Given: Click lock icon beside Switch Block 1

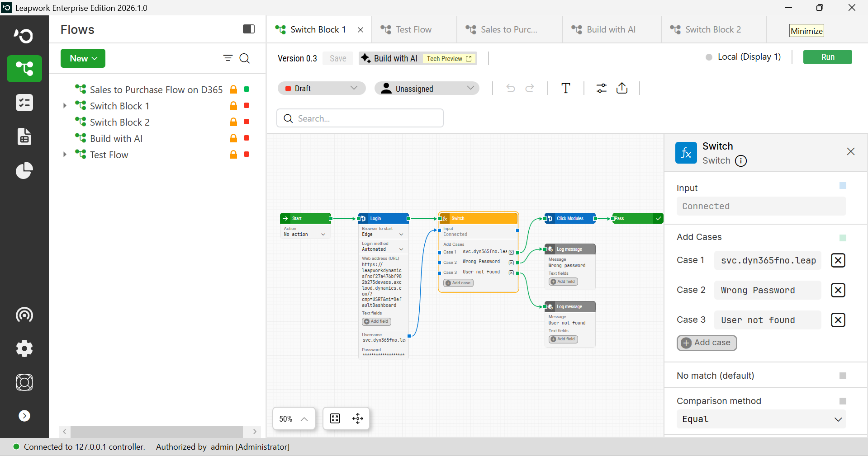Looking at the screenshot, I should (233, 106).
